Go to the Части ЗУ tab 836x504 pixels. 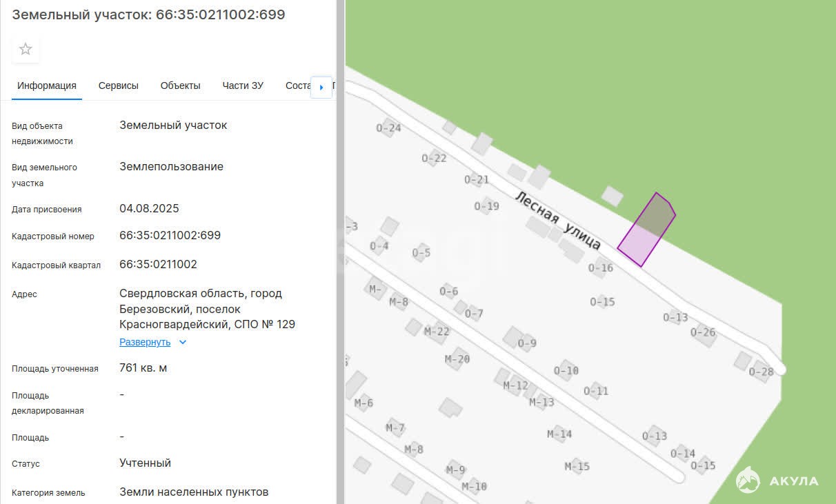(243, 85)
